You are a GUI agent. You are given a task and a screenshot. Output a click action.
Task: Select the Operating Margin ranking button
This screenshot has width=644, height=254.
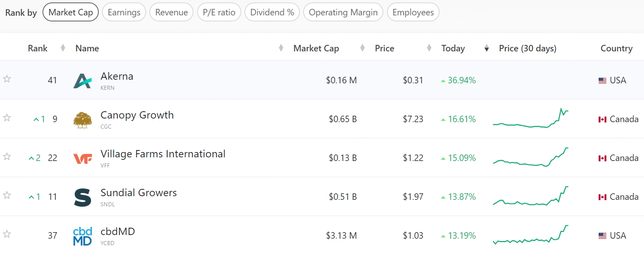[343, 13]
